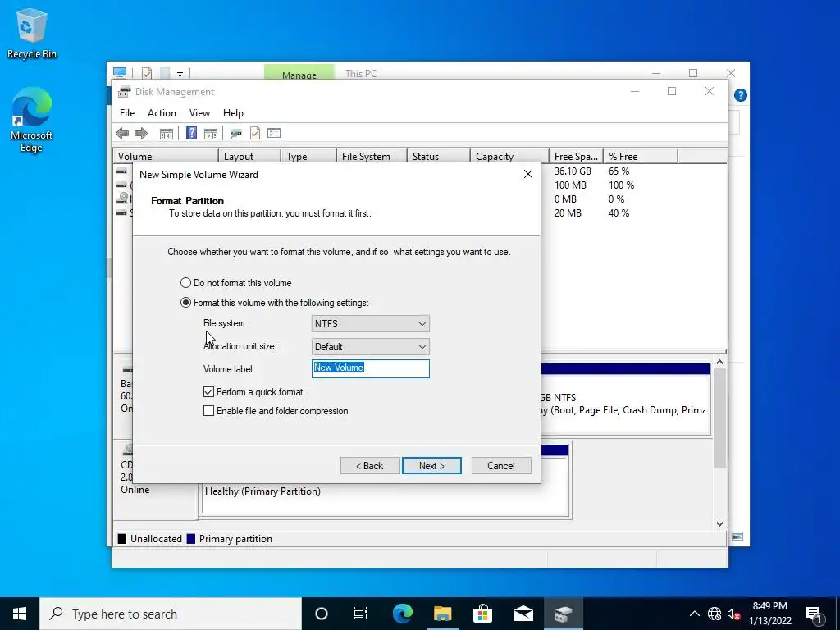The height and width of the screenshot is (630, 840).
Task: Click scroll down arrow in disk pane
Action: coord(719,524)
